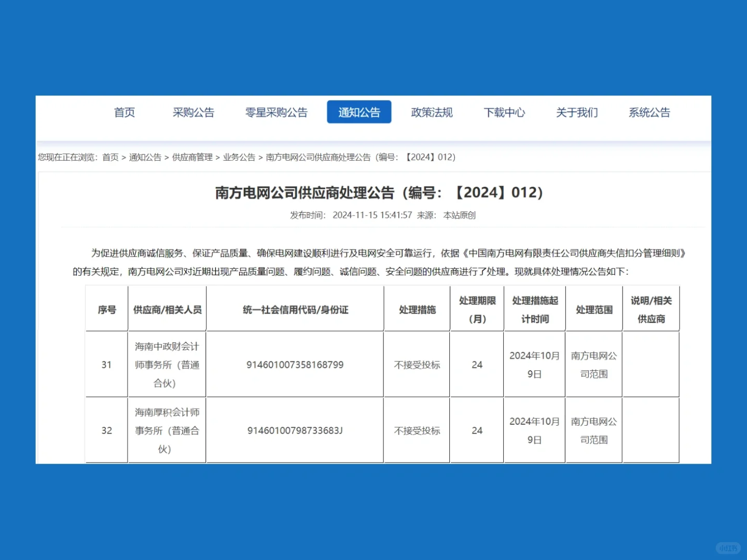Click 不接受投标 in row 31
Viewport: 747px width, 560px height.
click(417, 365)
